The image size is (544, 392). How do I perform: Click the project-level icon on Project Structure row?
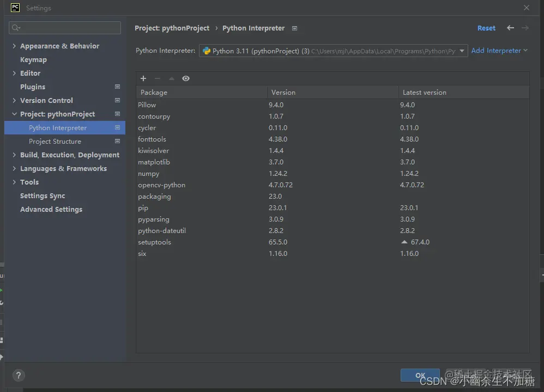coord(117,141)
